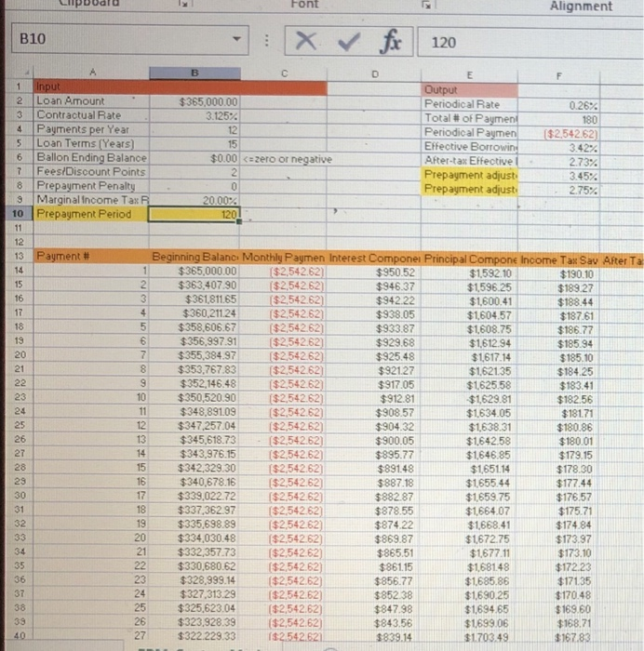Click the 'Monthly Payment' column heading
644x651 pixels.
283,258
